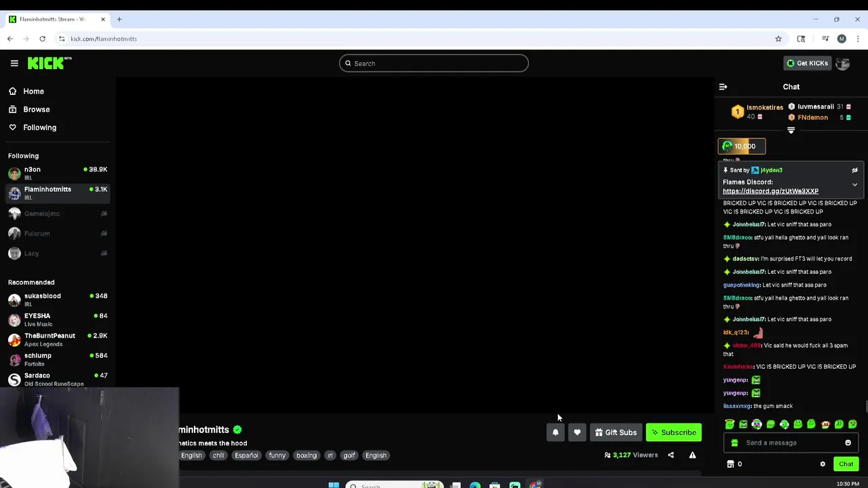This screenshot has width=868, height=488.
Task: Click the browser address bar
Action: click(420, 39)
